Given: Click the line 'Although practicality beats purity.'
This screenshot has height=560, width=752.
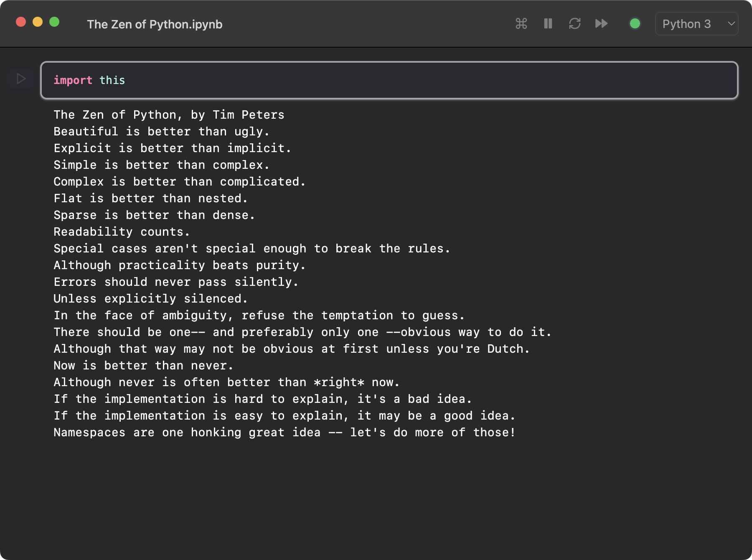Looking at the screenshot, I should tap(179, 265).
